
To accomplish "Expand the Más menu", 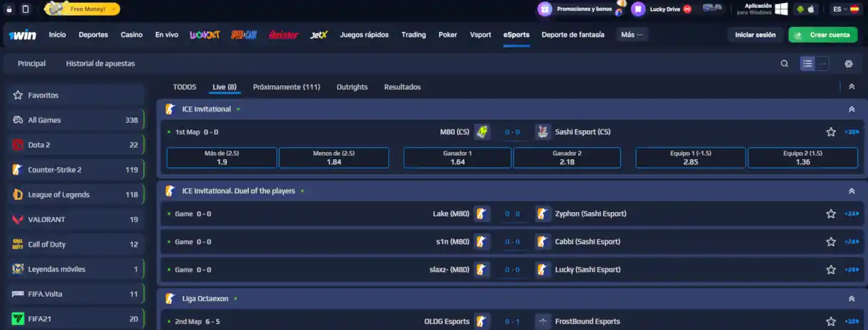I will (x=632, y=35).
